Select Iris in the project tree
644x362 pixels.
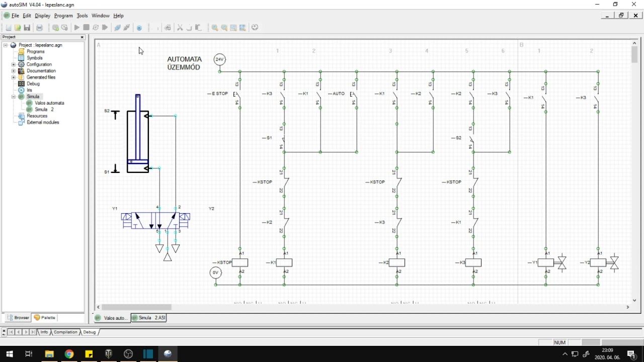[x=29, y=90]
